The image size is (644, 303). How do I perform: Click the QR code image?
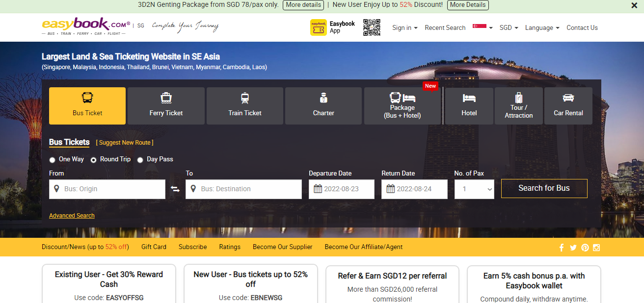(372, 27)
